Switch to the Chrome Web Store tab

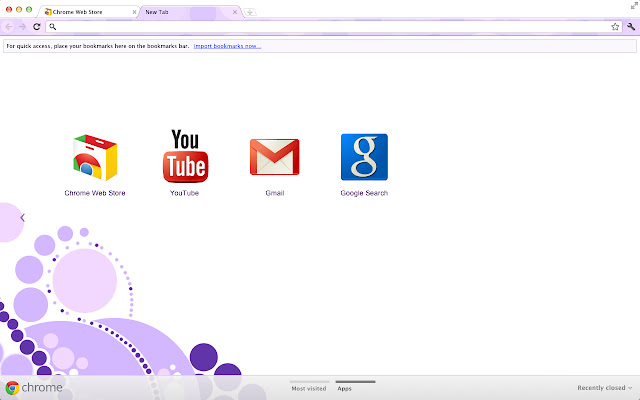(x=88, y=12)
